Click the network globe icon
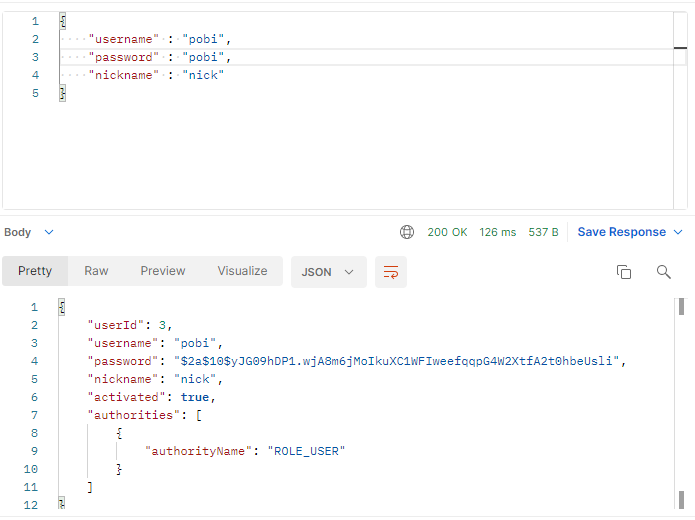The height and width of the screenshot is (520, 695). [406, 232]
